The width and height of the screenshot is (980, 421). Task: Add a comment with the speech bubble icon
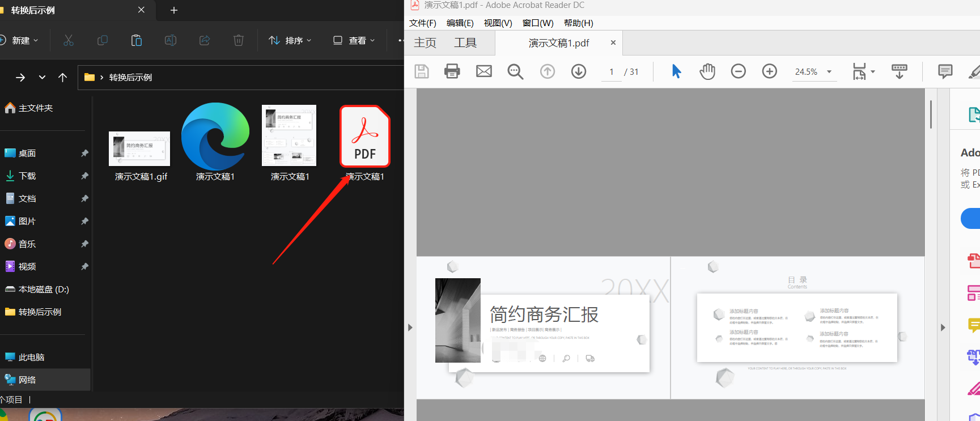pyautogui.click(x=945, y=71)
